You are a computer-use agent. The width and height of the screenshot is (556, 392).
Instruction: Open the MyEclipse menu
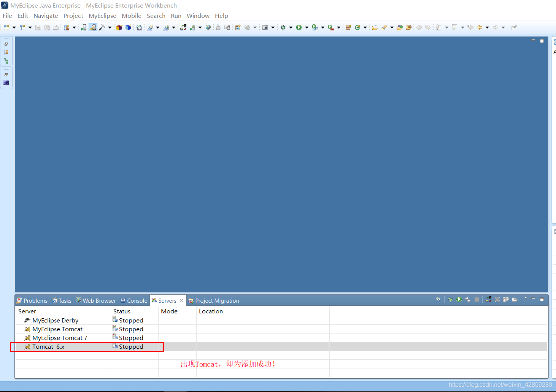click(x=102, y=16)
